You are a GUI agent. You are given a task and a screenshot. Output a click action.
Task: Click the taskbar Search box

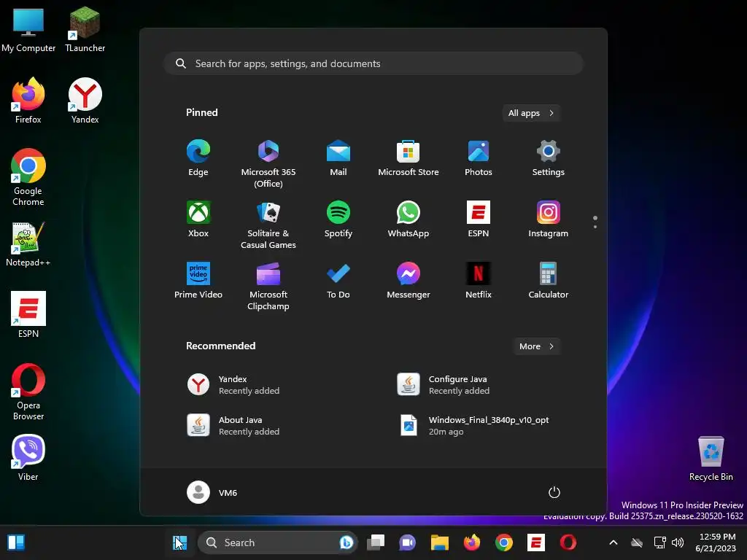(x=277, y=542)
